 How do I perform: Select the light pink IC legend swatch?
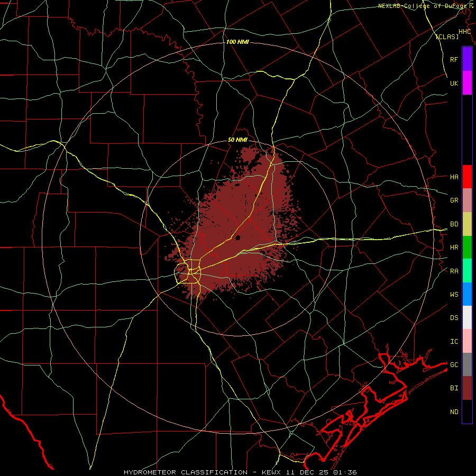click(467, 341)
